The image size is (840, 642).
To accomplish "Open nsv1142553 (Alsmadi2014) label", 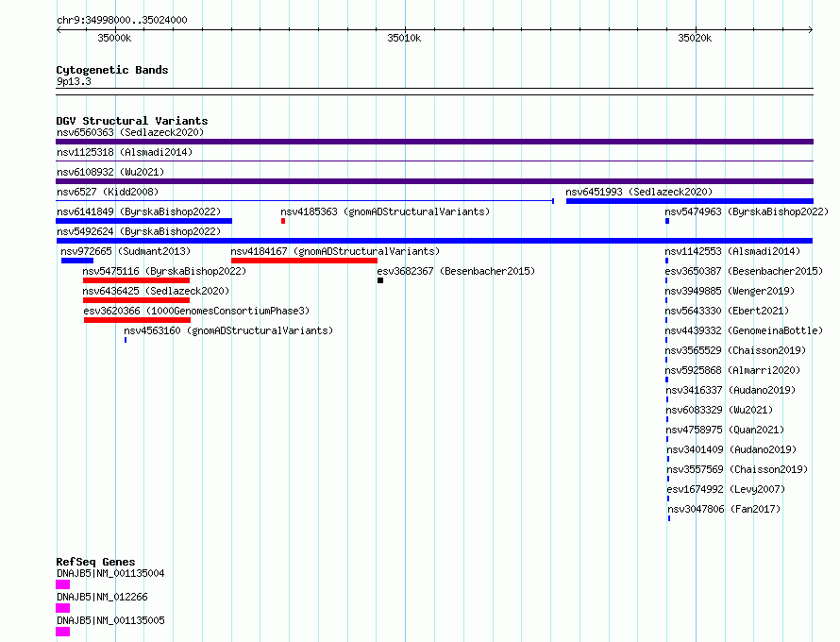I will point(732,251).
